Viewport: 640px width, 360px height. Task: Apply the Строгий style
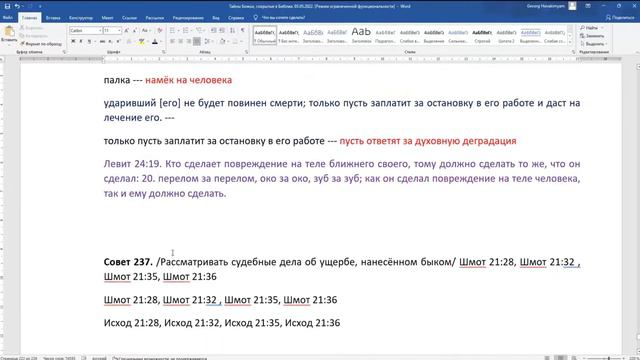click(x=482, y=36)
